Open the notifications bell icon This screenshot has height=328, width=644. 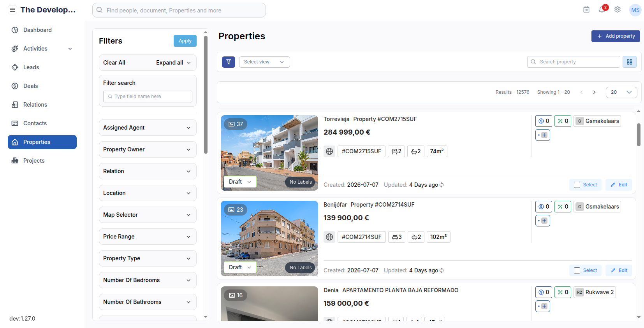602,10
